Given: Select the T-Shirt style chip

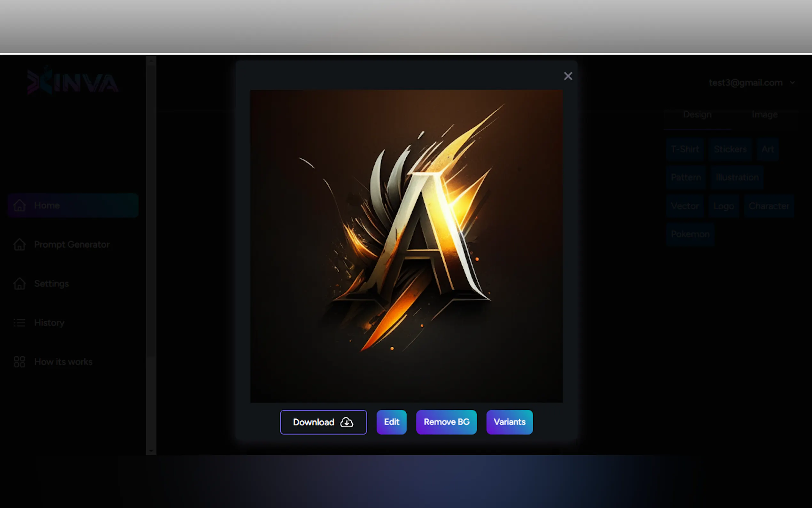Looking at the screenshot, I should coord(685,149).
